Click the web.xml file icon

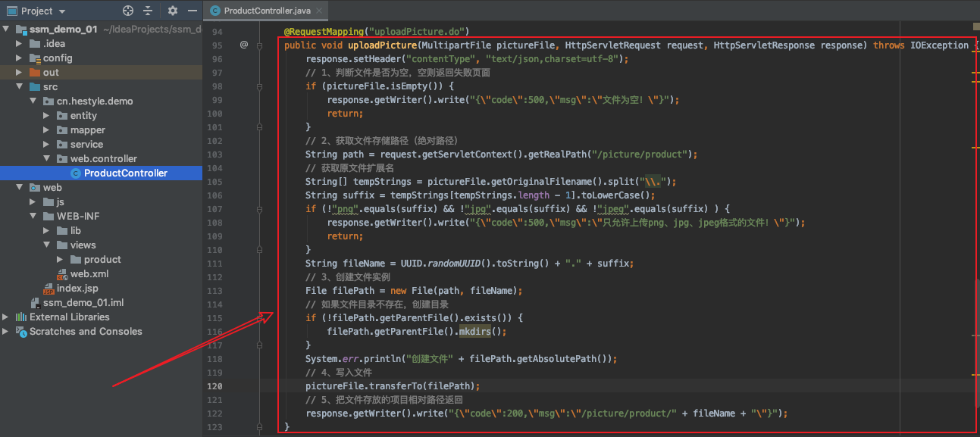coord(62,274)
